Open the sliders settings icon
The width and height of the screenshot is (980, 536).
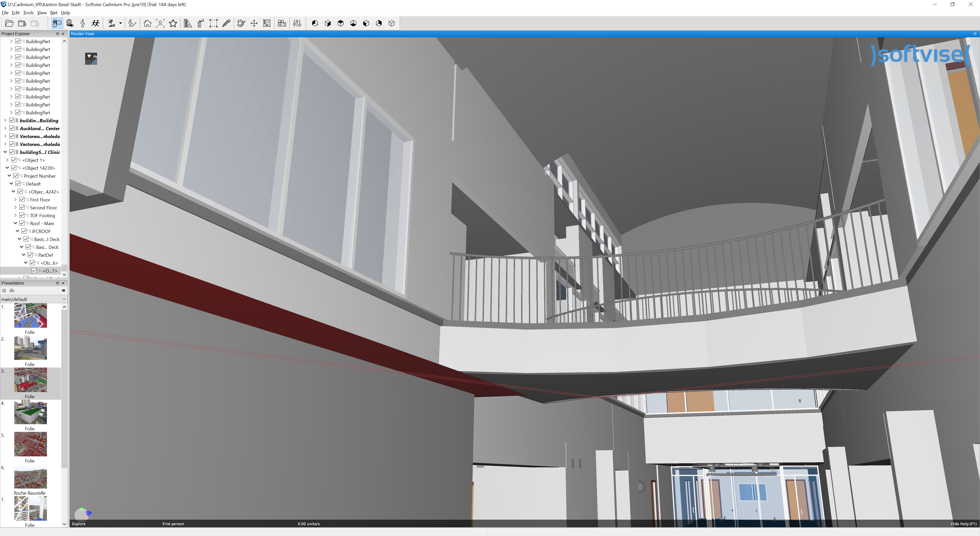[297, 23]
